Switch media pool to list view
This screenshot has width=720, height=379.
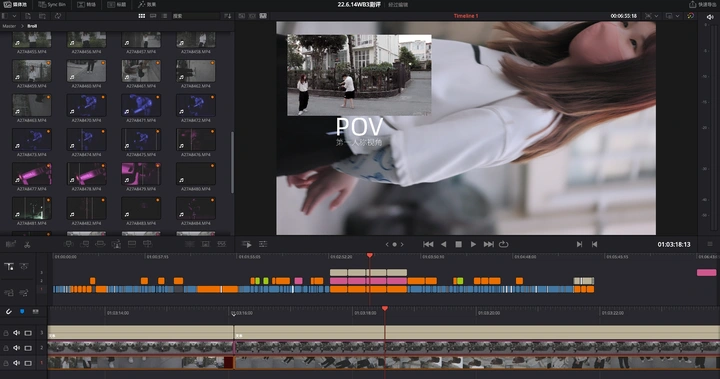[164, 16]
